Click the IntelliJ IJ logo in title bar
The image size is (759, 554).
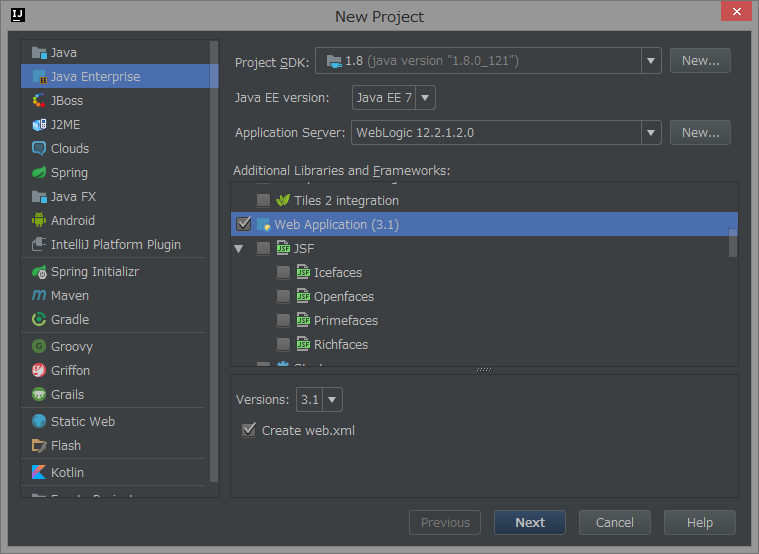17,15
